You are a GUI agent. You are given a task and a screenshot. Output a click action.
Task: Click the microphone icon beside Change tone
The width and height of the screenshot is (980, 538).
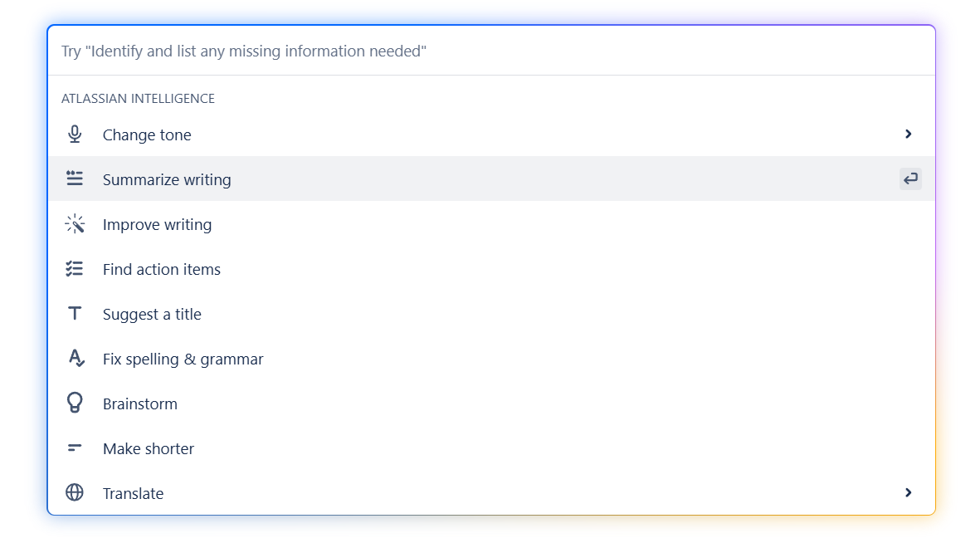click(75, 134)
